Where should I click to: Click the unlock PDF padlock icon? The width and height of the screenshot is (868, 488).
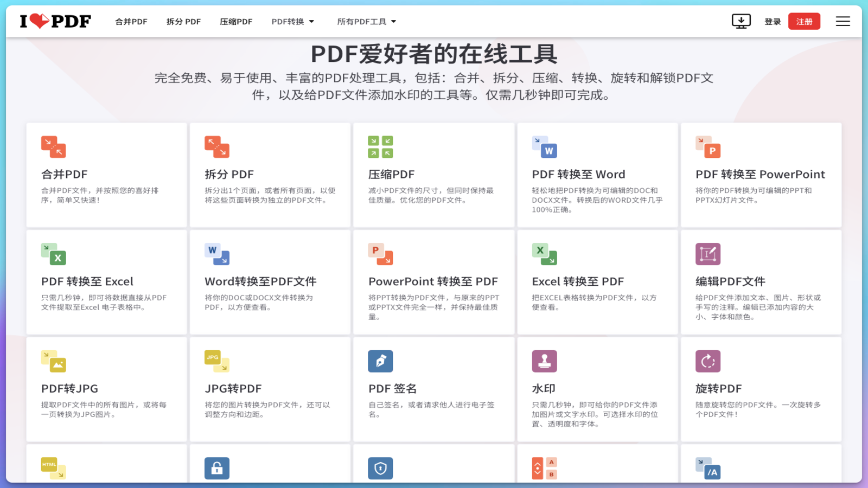point(217,468)
